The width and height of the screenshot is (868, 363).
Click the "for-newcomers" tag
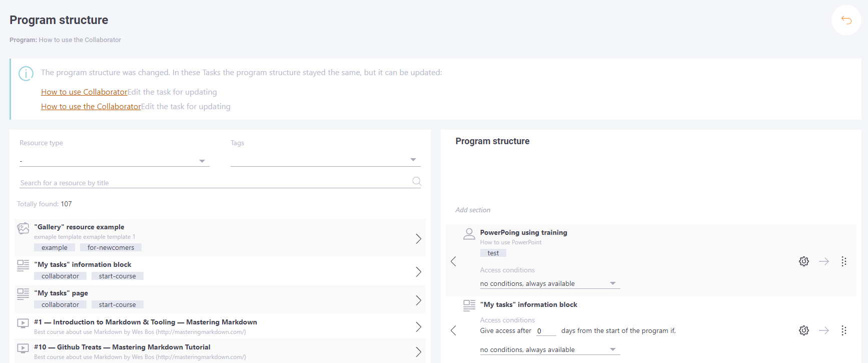tap(111, 247)
